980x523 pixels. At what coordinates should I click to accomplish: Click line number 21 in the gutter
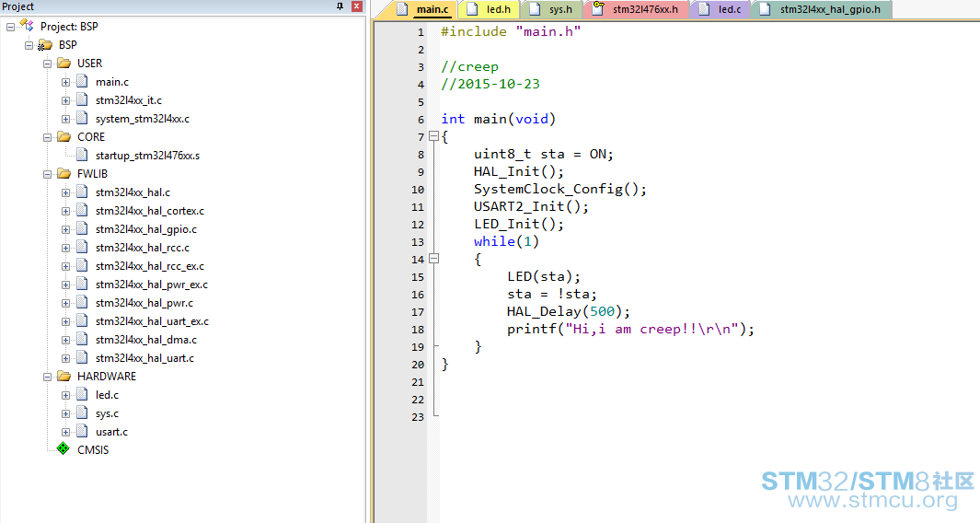418,381
